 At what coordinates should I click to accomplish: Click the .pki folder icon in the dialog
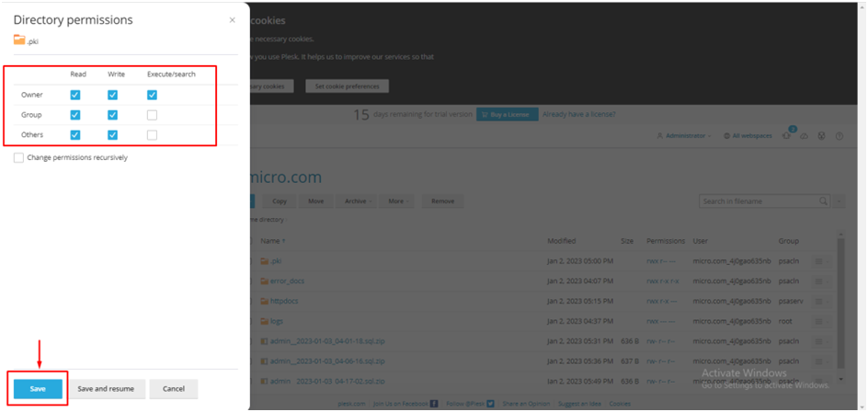tap(19, 40)
